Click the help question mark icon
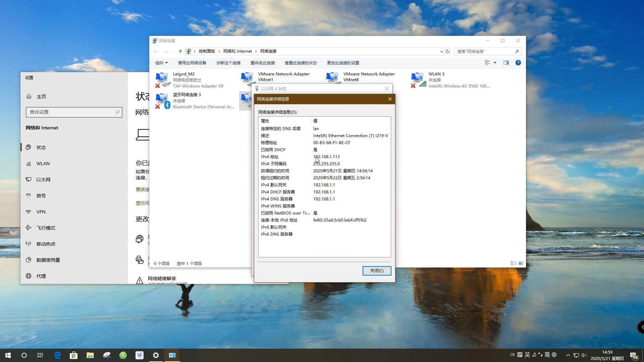The height and width of the screenshot is (362, 644). (x=518, y=63)
